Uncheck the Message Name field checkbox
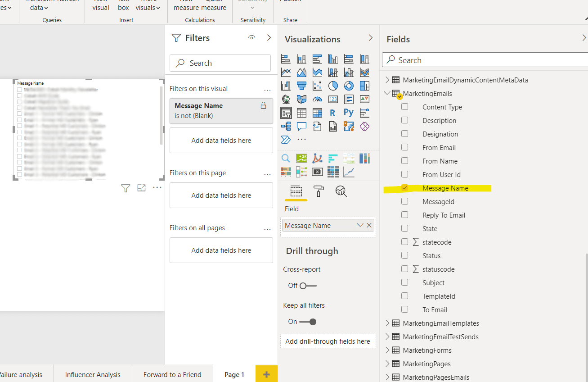This screenshot has width=588, height=382. [404, 188]
